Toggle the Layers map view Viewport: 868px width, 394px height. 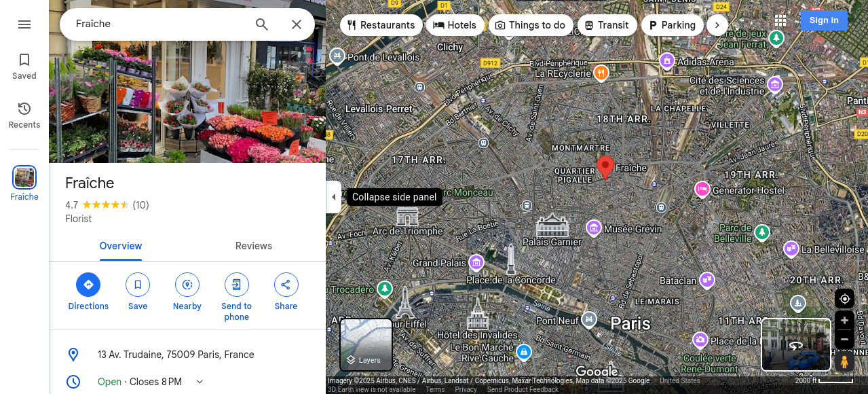[x=366, y=344]
